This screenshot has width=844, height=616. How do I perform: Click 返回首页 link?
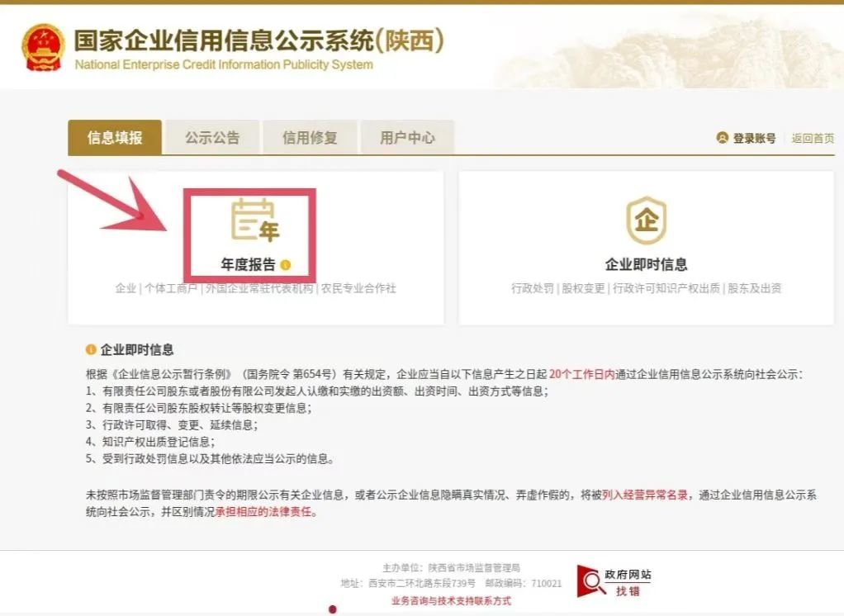[813, 138]
